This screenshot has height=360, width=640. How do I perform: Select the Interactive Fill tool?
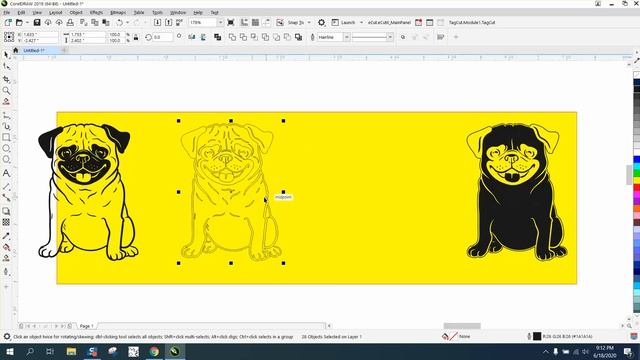6,247
